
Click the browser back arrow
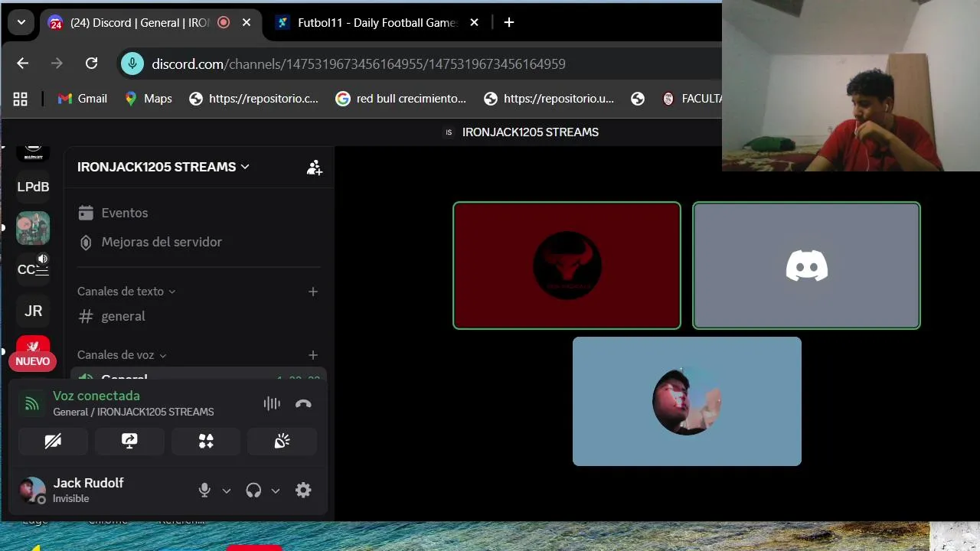pos(22,64)
